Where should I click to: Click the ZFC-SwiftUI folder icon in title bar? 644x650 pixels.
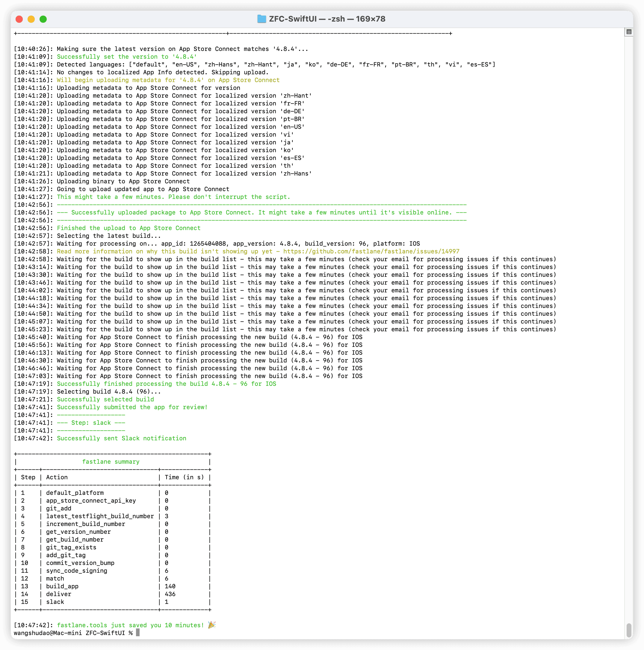[x=261, y=19]
